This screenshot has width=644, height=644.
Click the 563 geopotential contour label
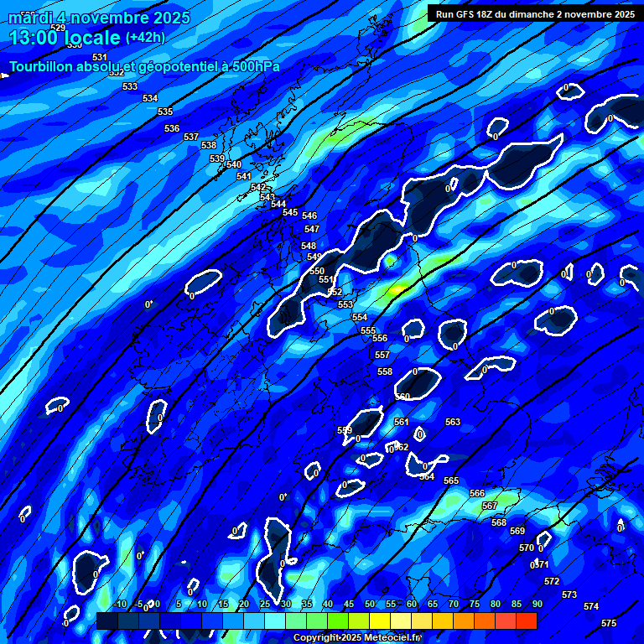(453, 423)
